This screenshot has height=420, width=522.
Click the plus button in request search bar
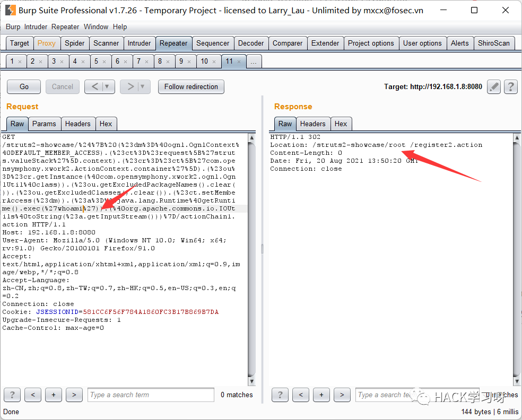pyautogui.click(x=54, y=395)
